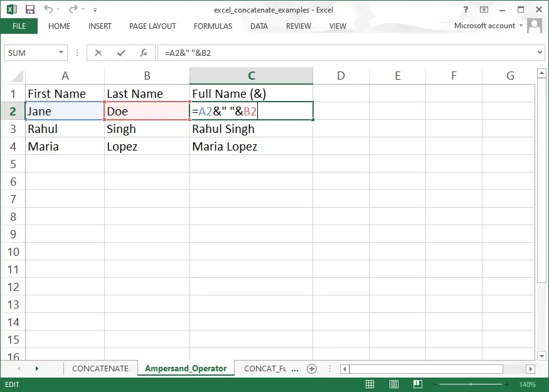Select cell C3 containing Rahul Singh
Image resolution: width=549 pixels, height=392 pixels.
tap(251, 129)
